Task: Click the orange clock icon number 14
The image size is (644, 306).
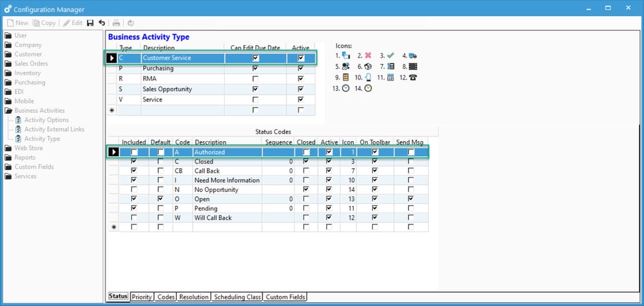Action: (368, 88)
